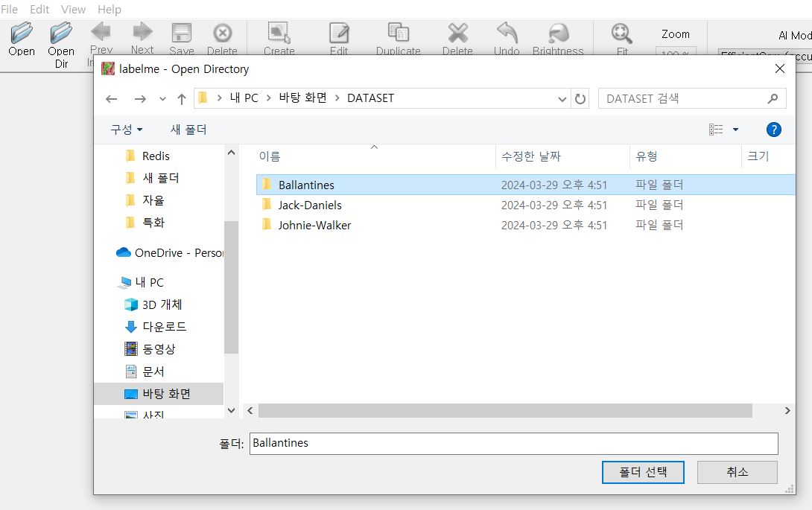Image resolution: width=812 pixels, height=510 pixels.
Task: Click the search magnifier in DATASET search box
Action: (773, 98)
